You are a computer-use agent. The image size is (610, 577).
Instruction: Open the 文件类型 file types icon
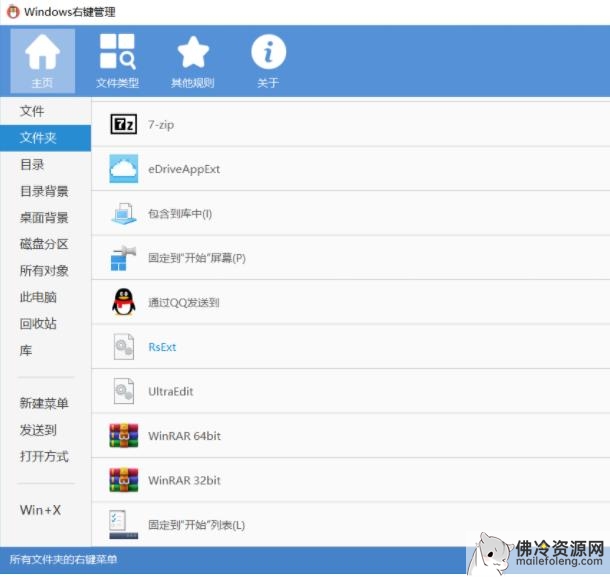click(x=117, y=53)
